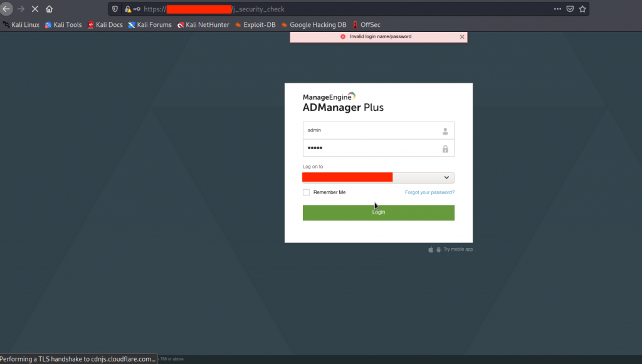Click the forward navigation arrow

(21, 9)
